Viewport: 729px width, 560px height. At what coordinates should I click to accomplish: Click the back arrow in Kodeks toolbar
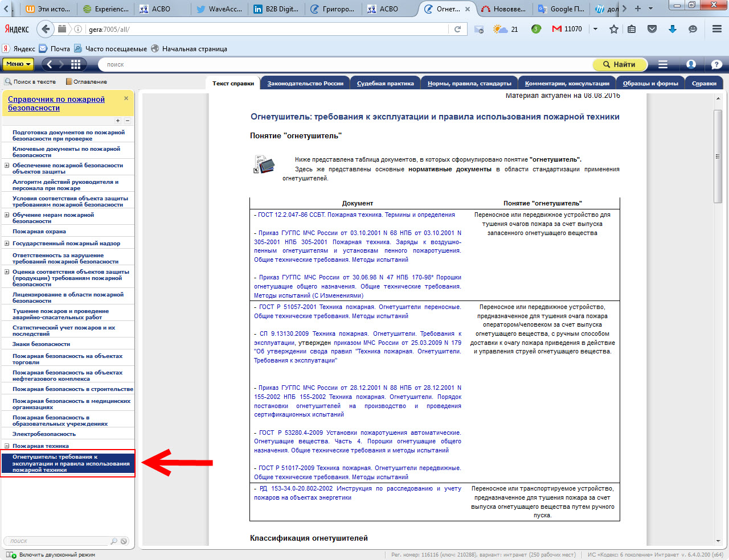tap(50, 64)
